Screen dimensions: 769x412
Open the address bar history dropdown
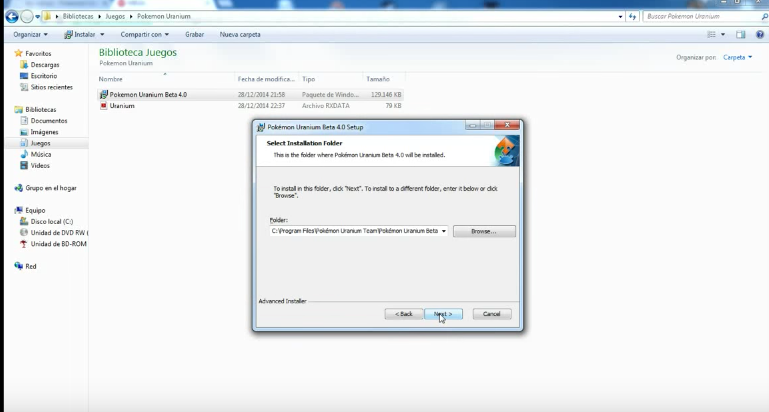pyautogui.click(x=620, y=17)
